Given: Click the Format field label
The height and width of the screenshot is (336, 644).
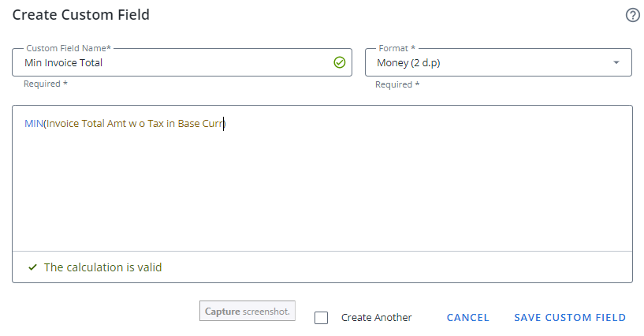Looking at the screenshot, I should click(x=396, y=48).
